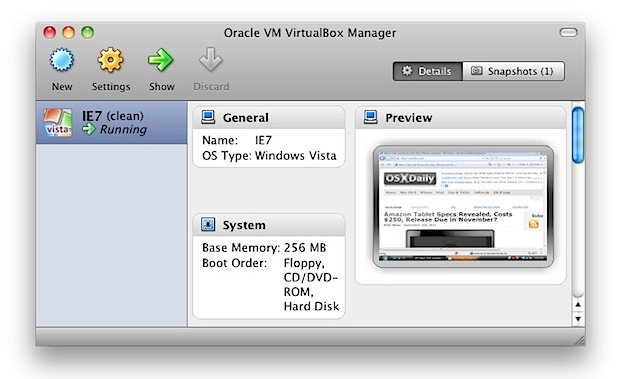The width and height of the screenshot is (620, 379).
Task: Click the green Running status arrow icon
Action: pos(89,129)
